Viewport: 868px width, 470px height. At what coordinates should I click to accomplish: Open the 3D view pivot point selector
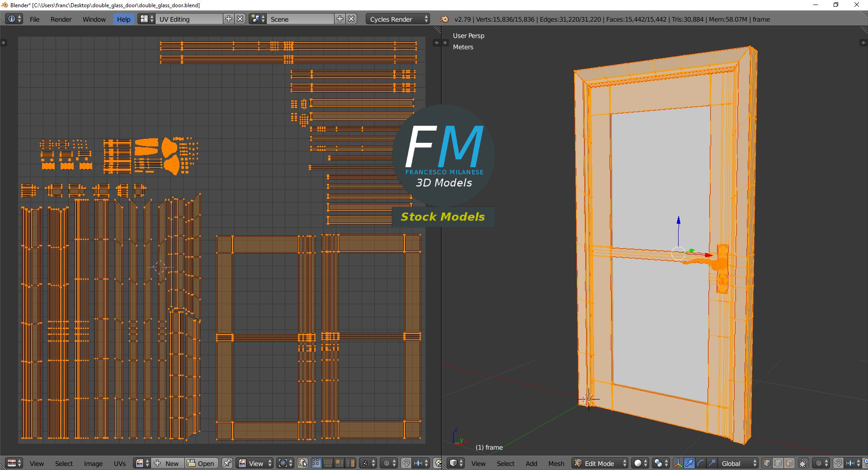point(661,463)
